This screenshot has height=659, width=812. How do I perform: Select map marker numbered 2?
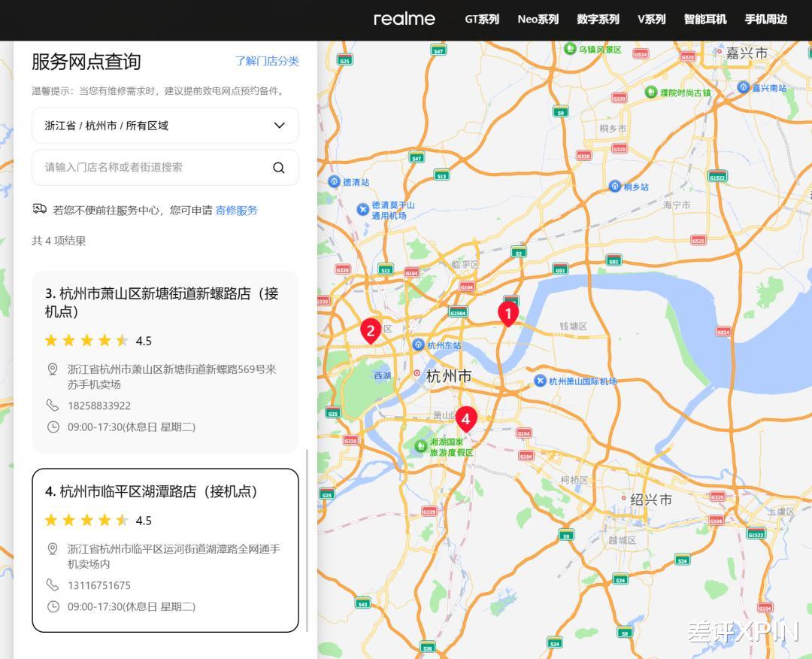click(x=371, y=331)
